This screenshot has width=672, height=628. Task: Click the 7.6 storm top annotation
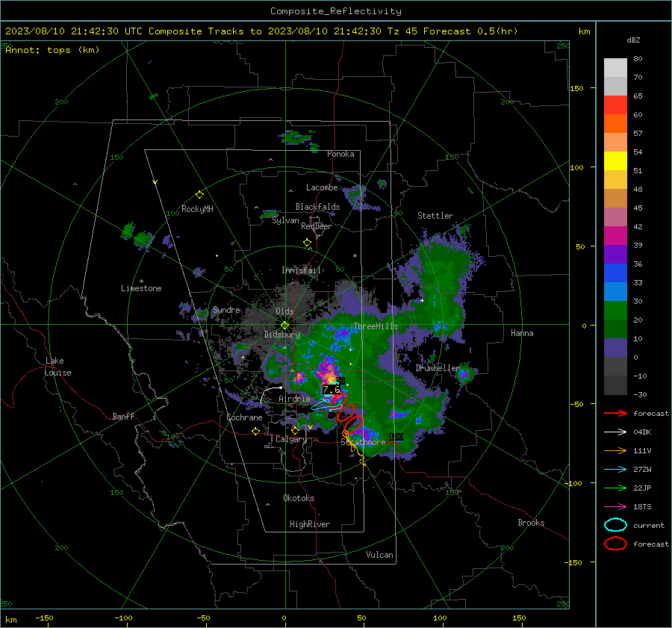(332, 389)
